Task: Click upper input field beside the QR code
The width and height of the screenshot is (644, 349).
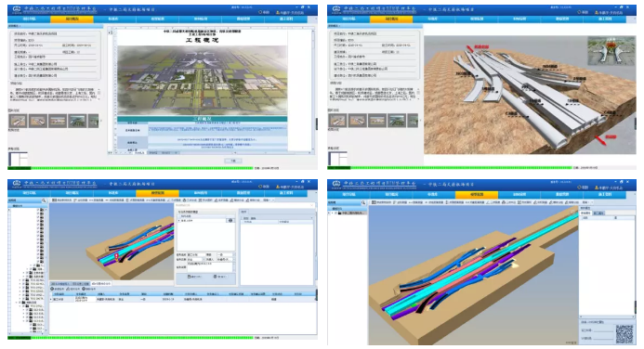Action: point(602,330)
